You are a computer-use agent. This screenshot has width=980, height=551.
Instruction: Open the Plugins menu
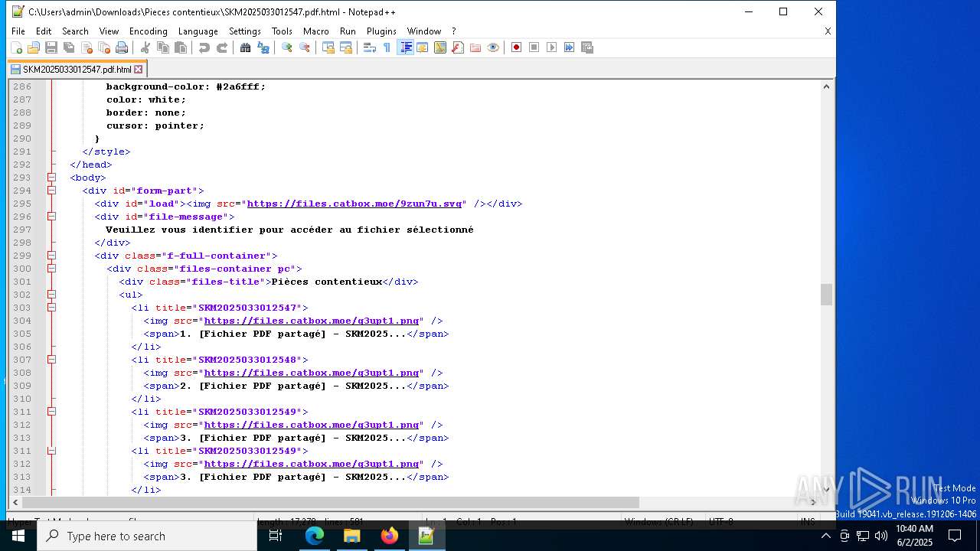[381, 31]
